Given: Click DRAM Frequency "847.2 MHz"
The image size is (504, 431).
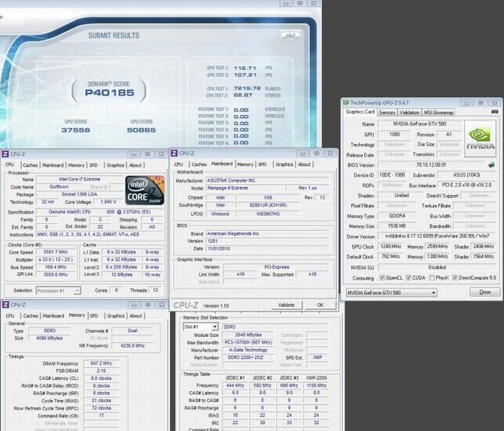Looking at the screenshot, I should coord(101,363).
